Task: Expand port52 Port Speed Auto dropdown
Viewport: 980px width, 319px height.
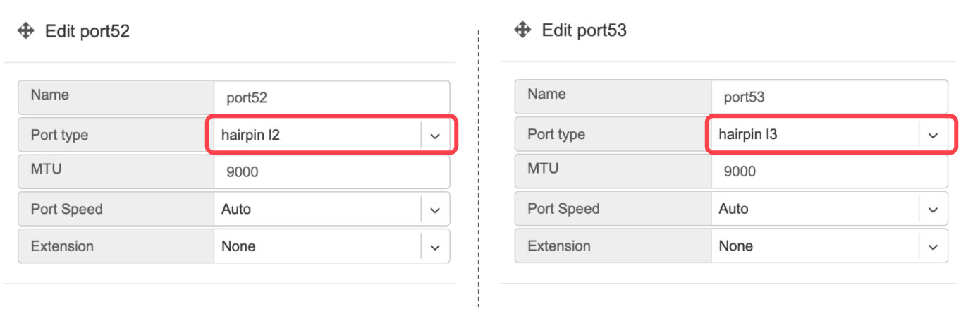Action: 332,209
